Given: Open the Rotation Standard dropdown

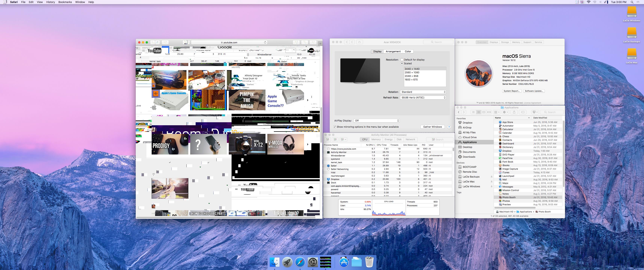Looking at the screenshot, I should [x=423, y=92].
